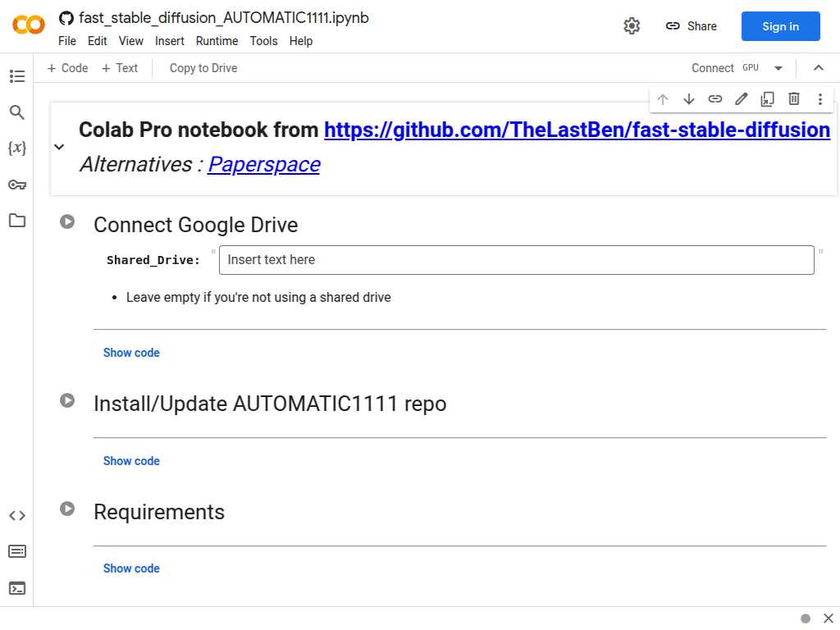Click the Requirements heading

click(x=159, y=512)
